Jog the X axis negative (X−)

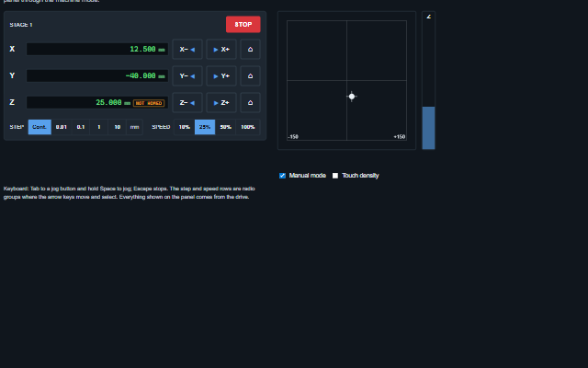(187, 49)
